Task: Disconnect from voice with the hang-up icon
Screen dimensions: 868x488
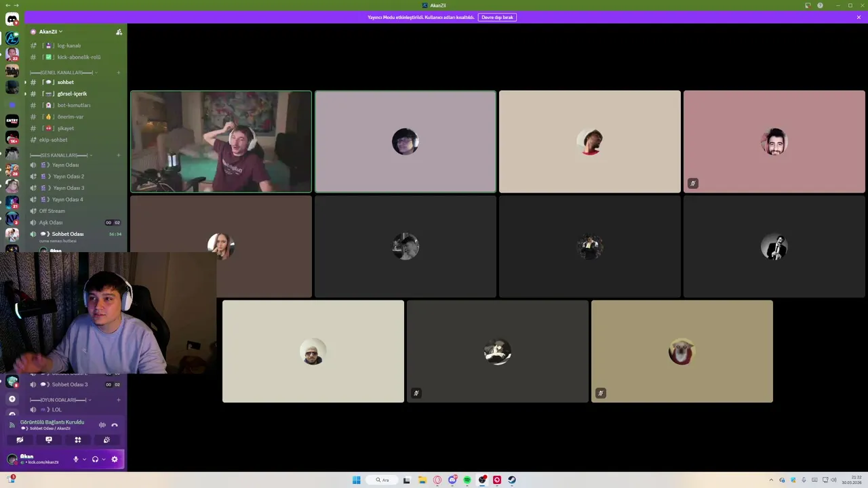Action: click(x=115, y=425)
